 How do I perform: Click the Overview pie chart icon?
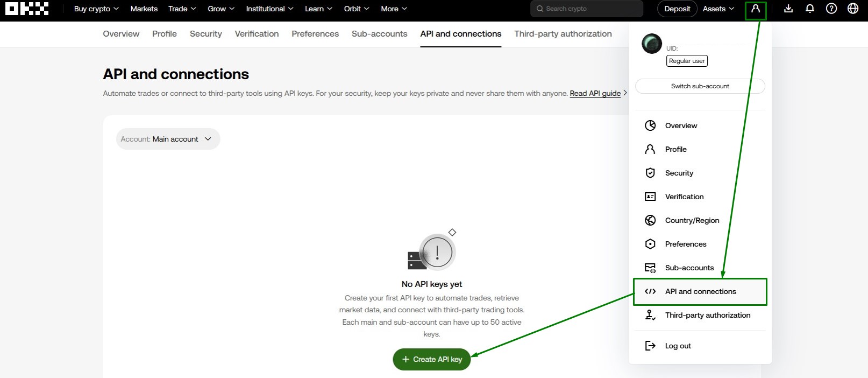click(650, 125)
